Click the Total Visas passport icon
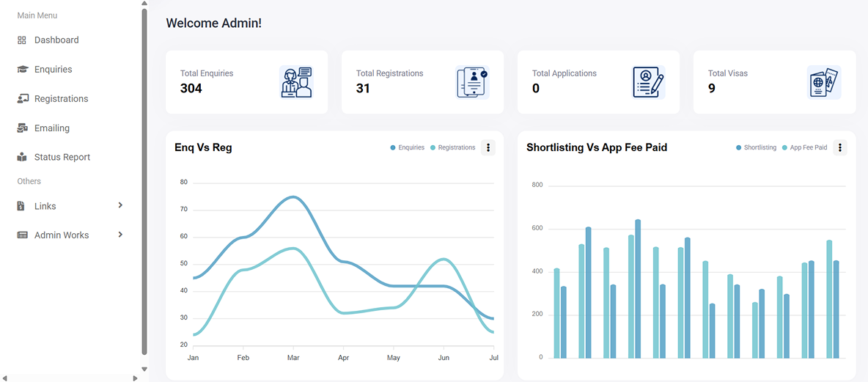 (823, 82)
